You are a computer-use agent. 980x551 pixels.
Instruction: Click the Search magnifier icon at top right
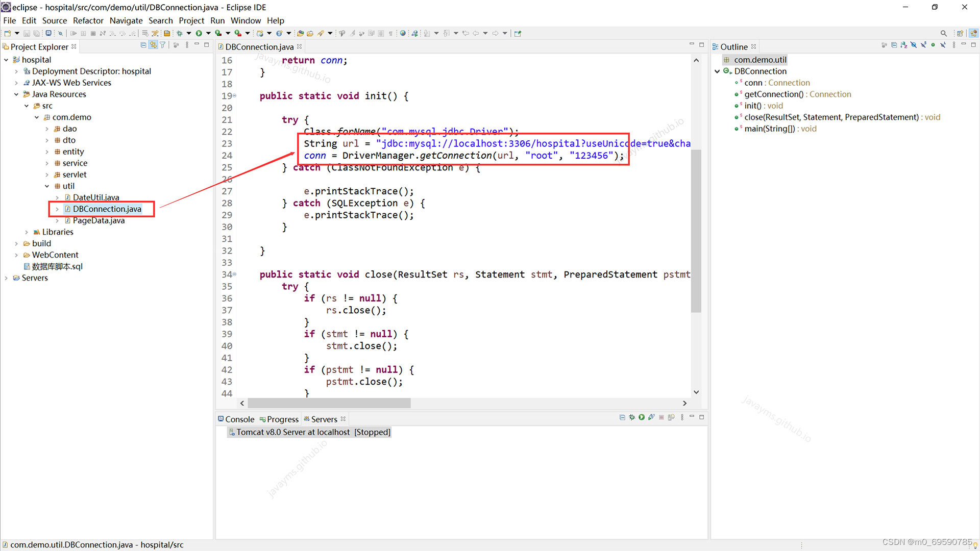pyautogui.click(x=943, y=33)
